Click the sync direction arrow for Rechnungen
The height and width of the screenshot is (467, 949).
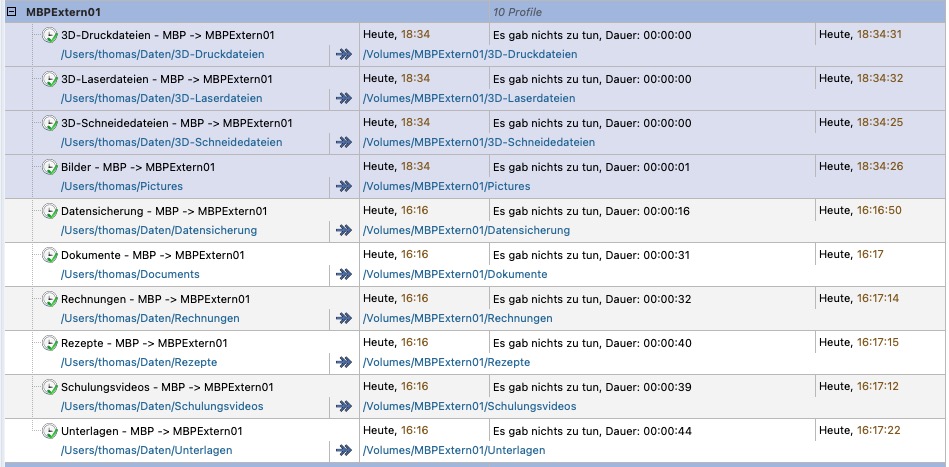(344, 318)
